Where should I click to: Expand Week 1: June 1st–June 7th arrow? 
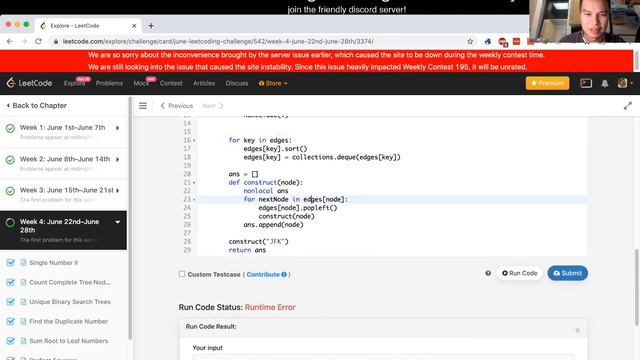[118, 128]
